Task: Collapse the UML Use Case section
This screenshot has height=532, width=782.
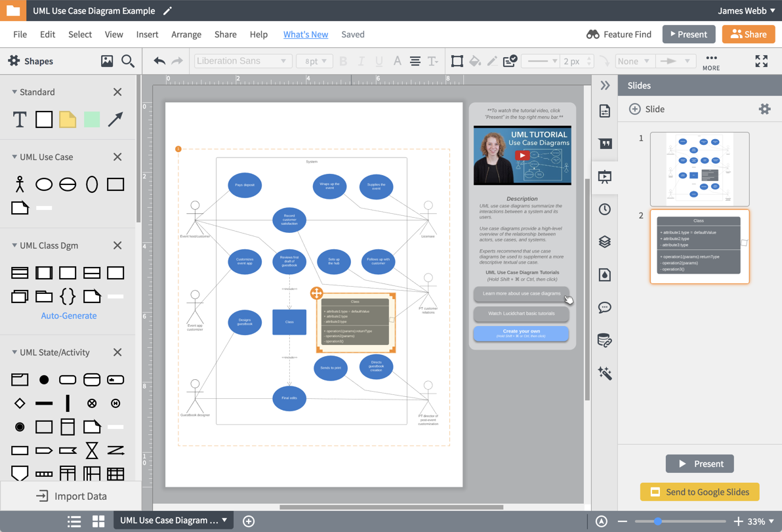Action: pos(14,157)
